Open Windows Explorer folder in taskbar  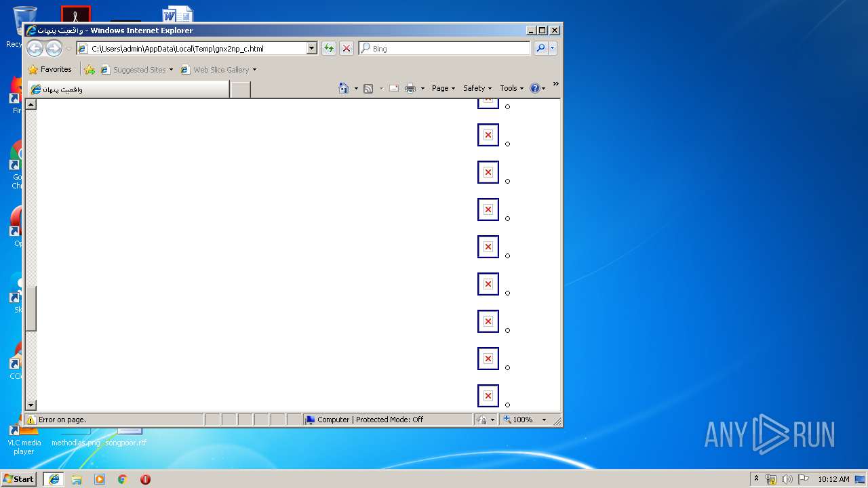click(x=77, y=479)
